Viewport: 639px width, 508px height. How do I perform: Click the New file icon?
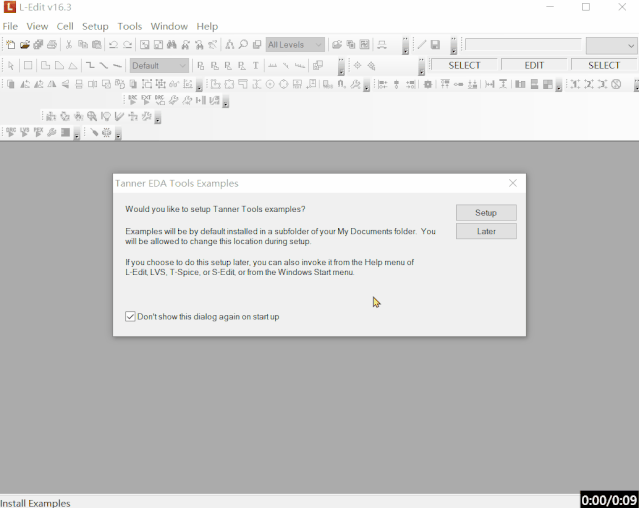[x=11, y=45]
